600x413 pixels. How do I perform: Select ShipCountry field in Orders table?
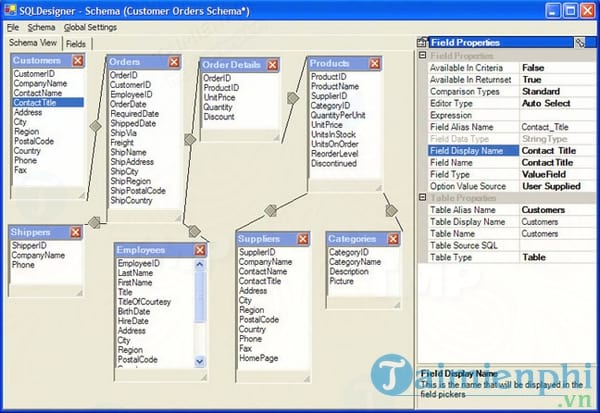pyautogui.click(x=131, y=201)
